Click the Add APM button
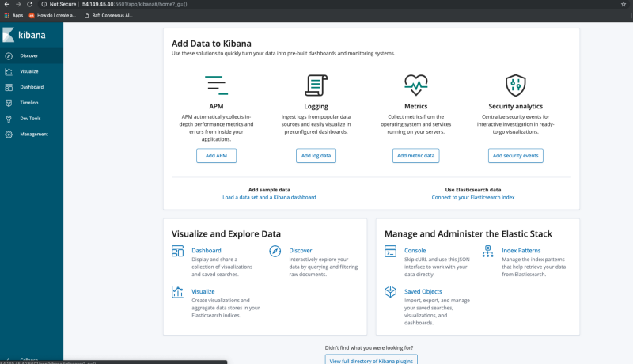 (216, 156)
